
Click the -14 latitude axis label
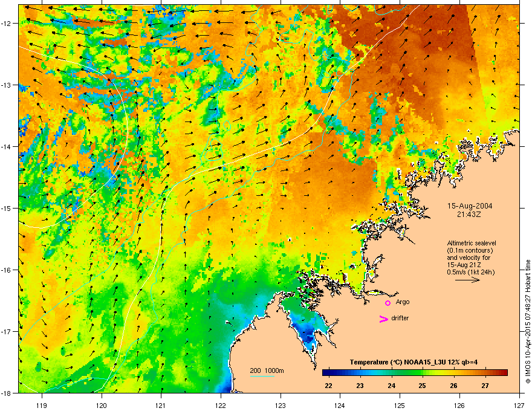6,147
